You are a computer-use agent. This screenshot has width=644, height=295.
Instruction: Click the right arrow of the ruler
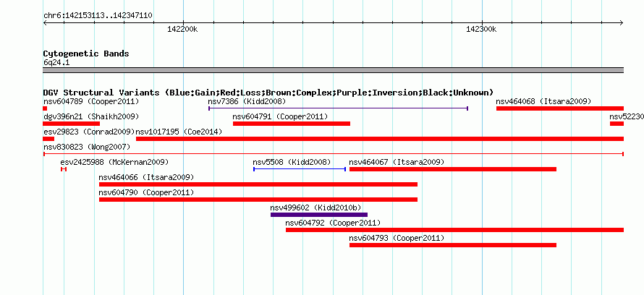coord(621,22)
